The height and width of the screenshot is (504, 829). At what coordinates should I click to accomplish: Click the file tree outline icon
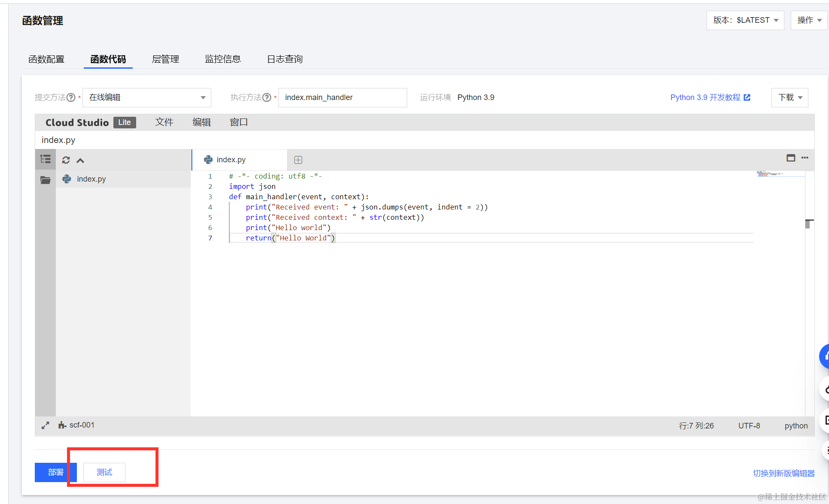click(46, 159)
